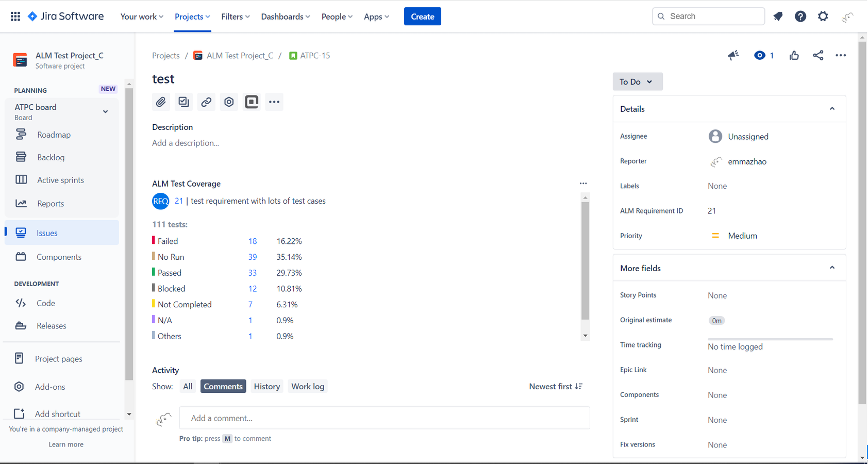The width and height of the screenshot is (868, 464).
Task: Toggle Newest first sort order
Action: click(x=556, y=387)
